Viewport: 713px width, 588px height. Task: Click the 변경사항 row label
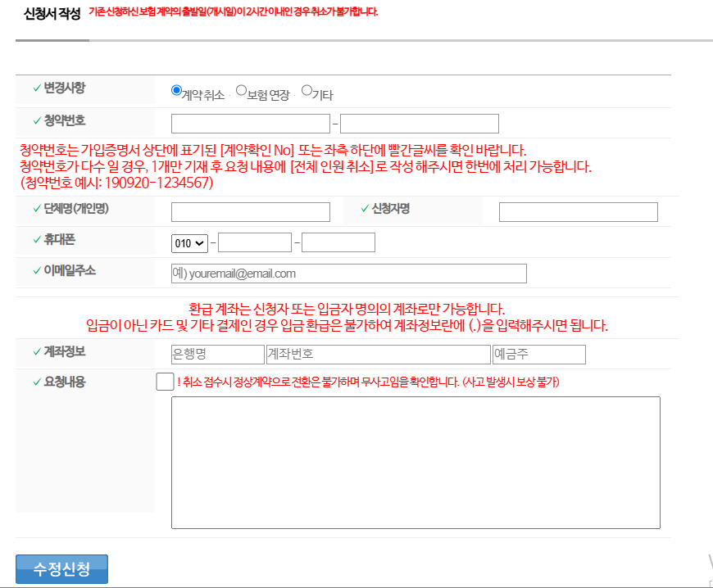(65, 88)
